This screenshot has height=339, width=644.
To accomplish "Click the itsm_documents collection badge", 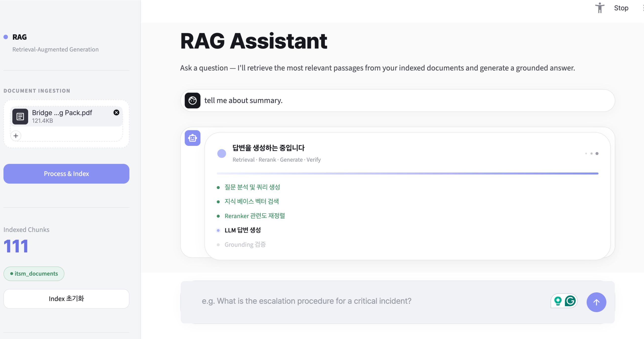I will coord(34,274).
